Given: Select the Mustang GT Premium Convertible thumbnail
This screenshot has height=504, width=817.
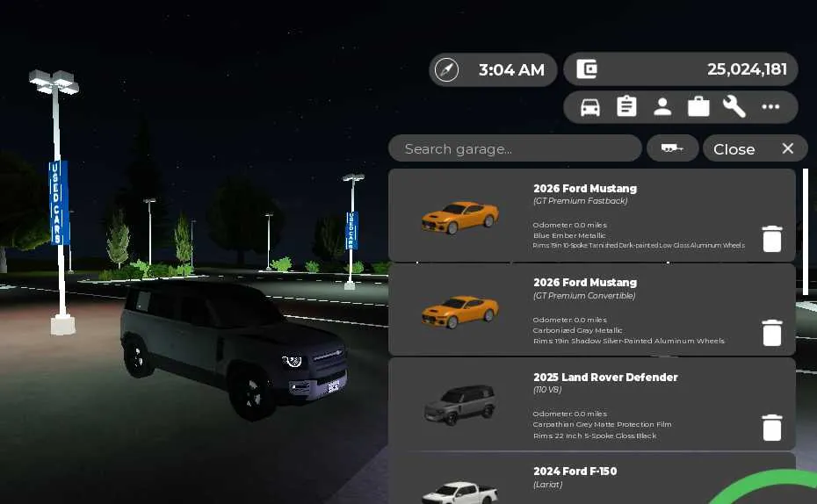Looking at the screenshot, I should click(x=460, y=312).
